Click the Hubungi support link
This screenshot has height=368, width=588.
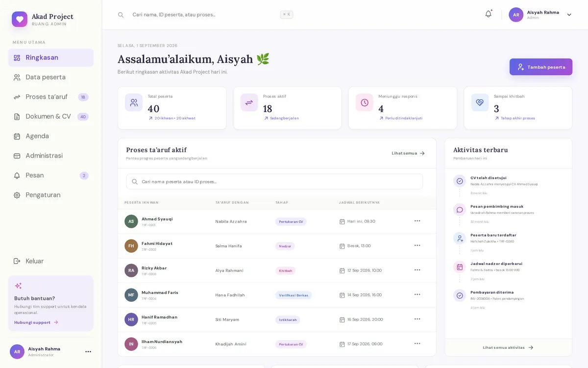[36, 322]
